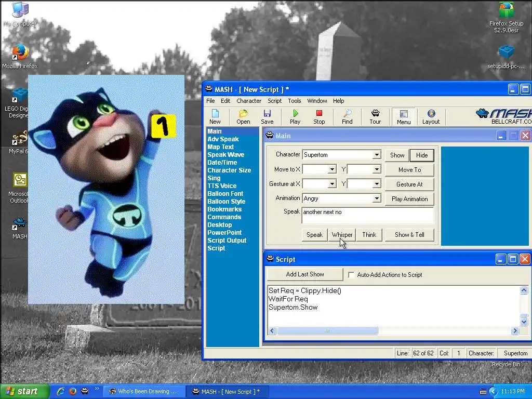Open the Character menu

tap(249, 101)
